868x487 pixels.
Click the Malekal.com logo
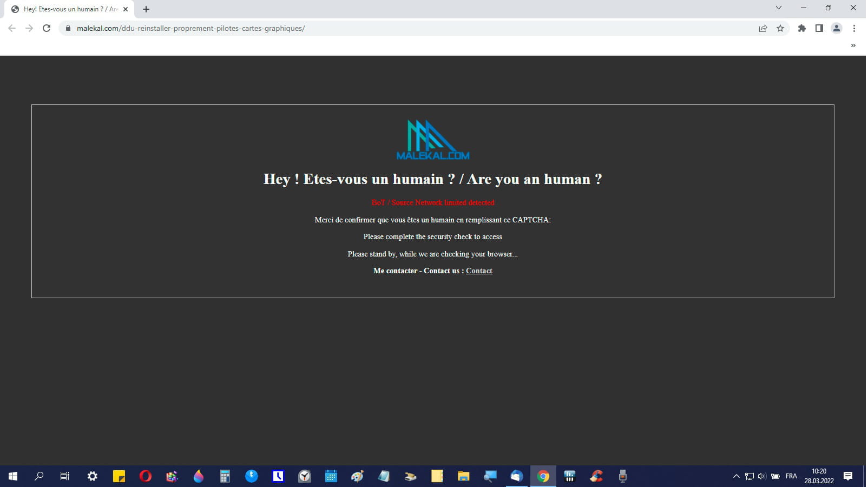[433, 140]
